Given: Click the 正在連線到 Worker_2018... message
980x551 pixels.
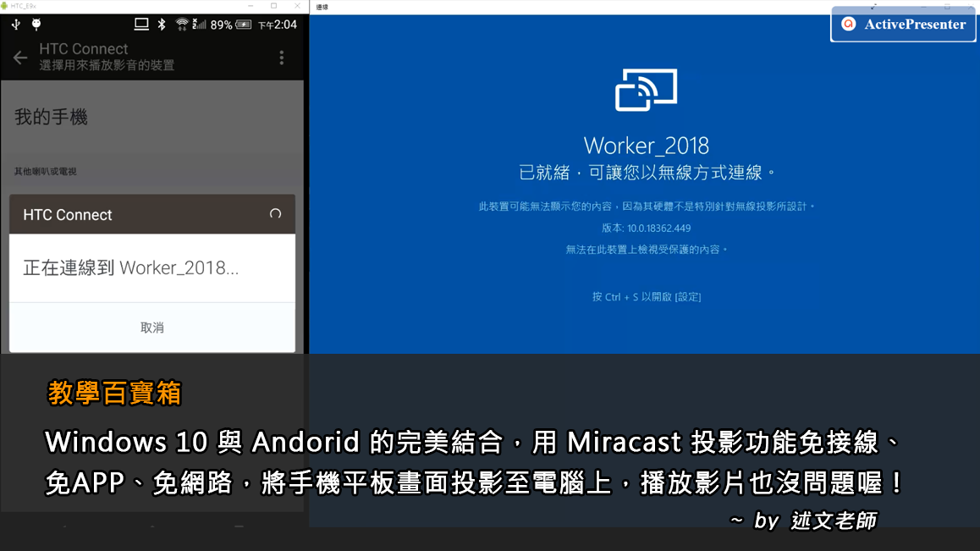Looking at the screenshot, I should 130,268.
